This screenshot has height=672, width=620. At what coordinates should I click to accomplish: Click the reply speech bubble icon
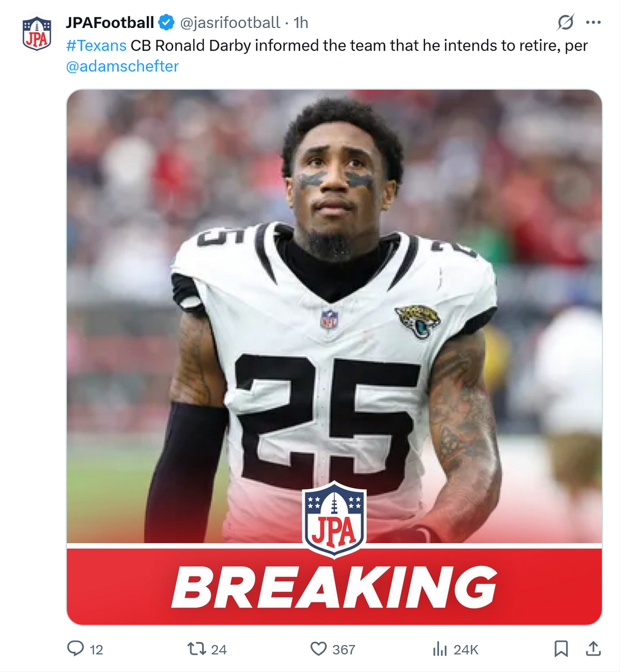(x=76, y=649)
